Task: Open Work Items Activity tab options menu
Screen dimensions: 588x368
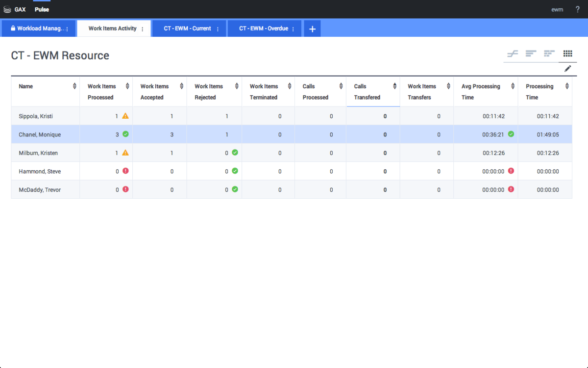Action: tap(143, 29)
